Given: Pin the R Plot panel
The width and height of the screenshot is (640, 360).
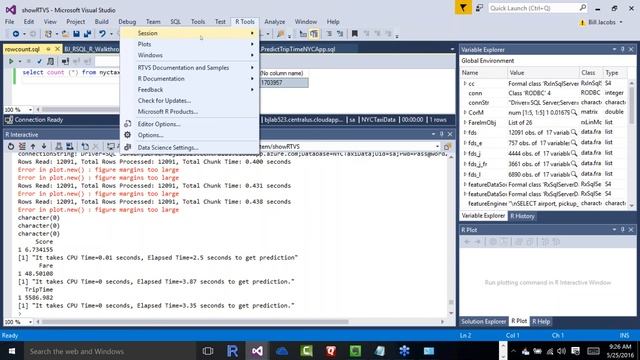Looking at the screenshot, I should (x=622, y=230).
